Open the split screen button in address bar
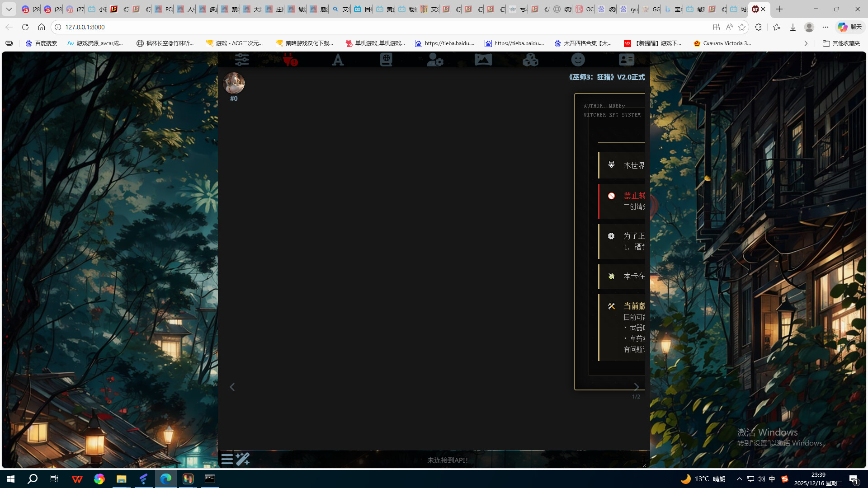This screenshot has height=488, width=868. point(716,27)
